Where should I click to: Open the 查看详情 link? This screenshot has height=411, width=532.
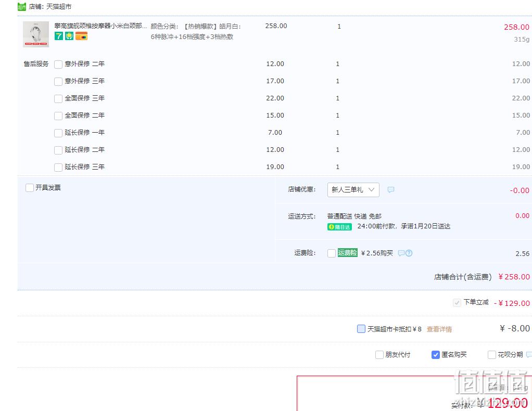pyautogui.click(x=439, y=329)
